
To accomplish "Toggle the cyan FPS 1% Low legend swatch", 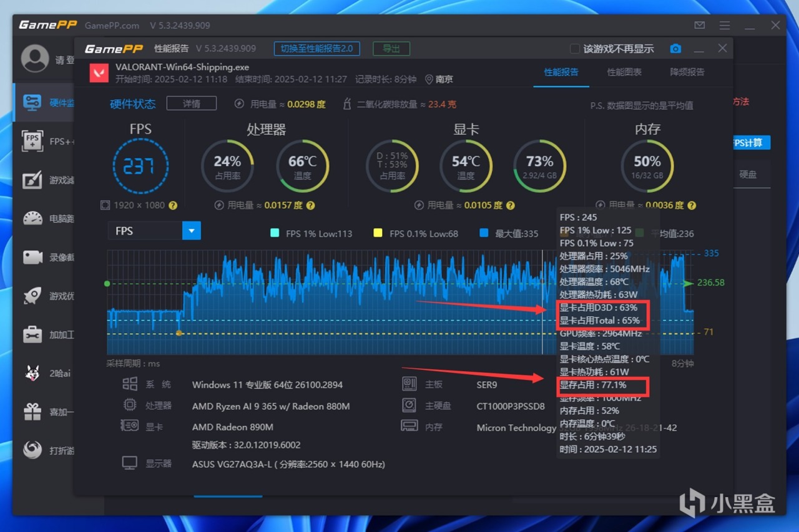I will click(275, 233).
